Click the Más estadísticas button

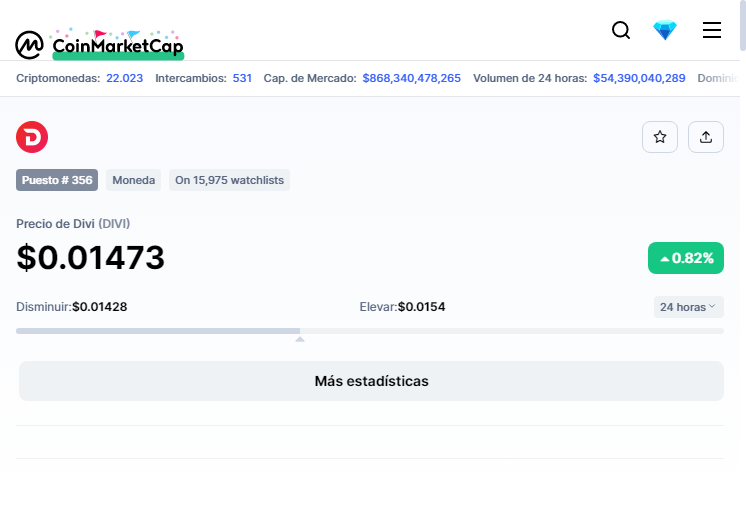click(372, 381)
